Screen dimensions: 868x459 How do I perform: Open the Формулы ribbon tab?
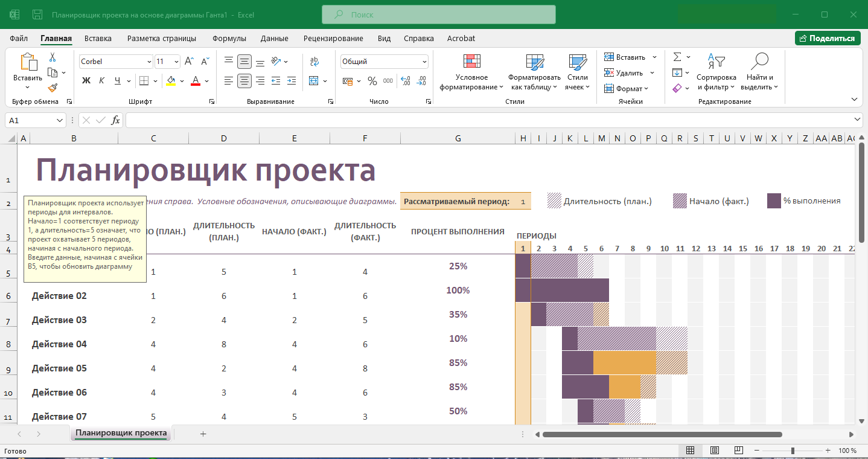229,38
